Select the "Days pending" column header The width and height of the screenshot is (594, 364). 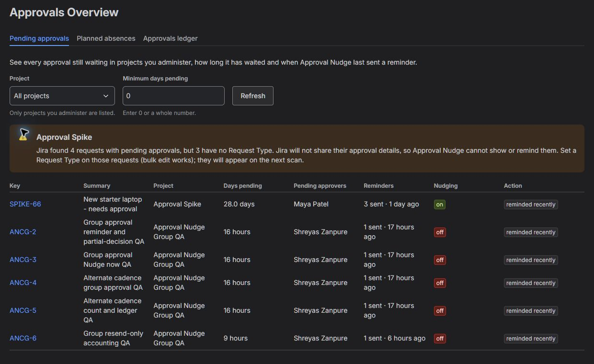[x=243, y=186]
